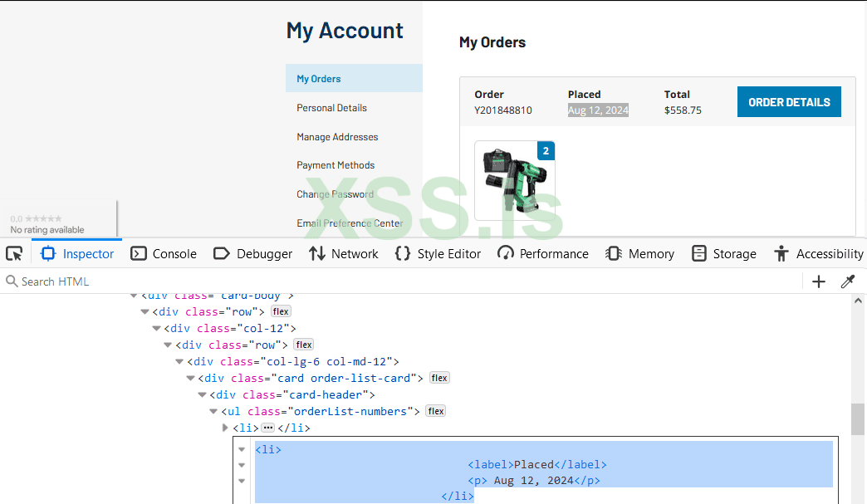Click the My Account heading
This screenshot has height=504, width=867.
[345, 31]
